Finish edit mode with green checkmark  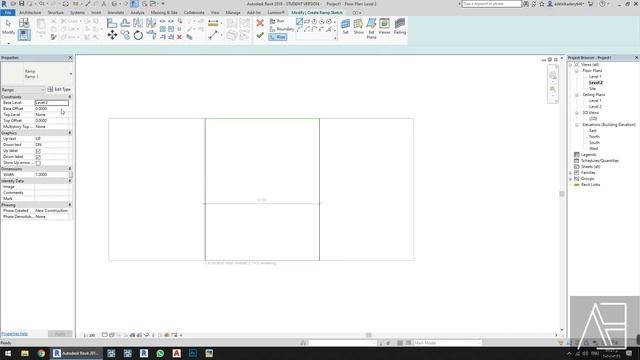click(x=260, y=36)
